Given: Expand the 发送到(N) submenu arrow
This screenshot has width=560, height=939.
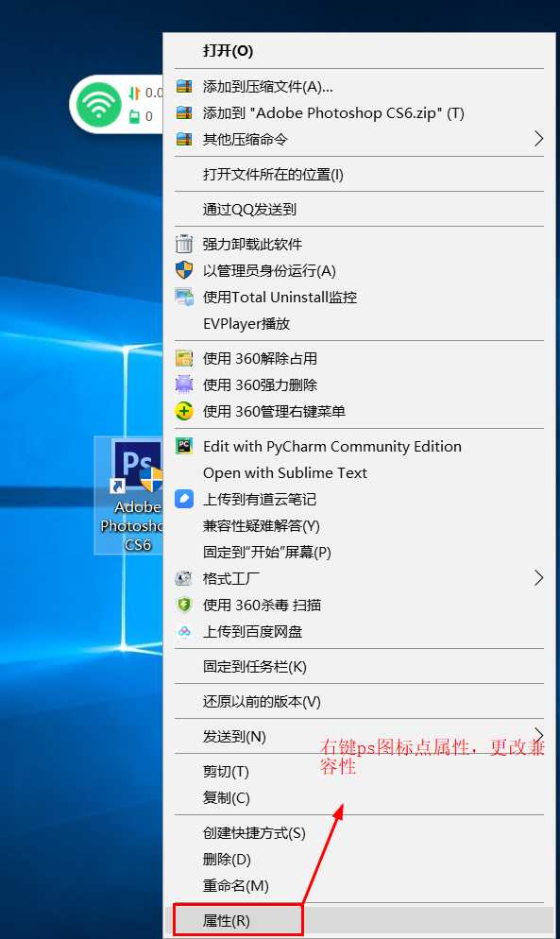Looking at the screenshot, I should pyautogui.click(x=538, y=735).
